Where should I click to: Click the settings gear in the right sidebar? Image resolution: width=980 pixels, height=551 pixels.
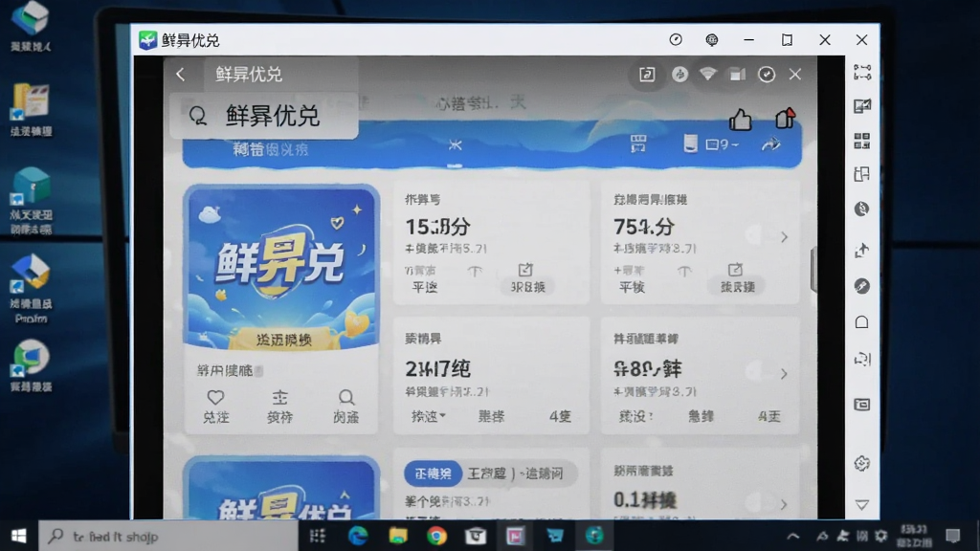[x=862, y=464]
